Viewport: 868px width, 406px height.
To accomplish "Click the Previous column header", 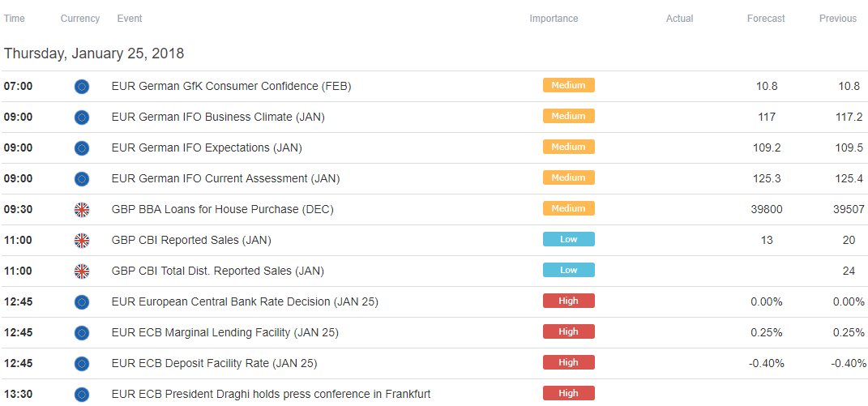I will pos(837,19).
